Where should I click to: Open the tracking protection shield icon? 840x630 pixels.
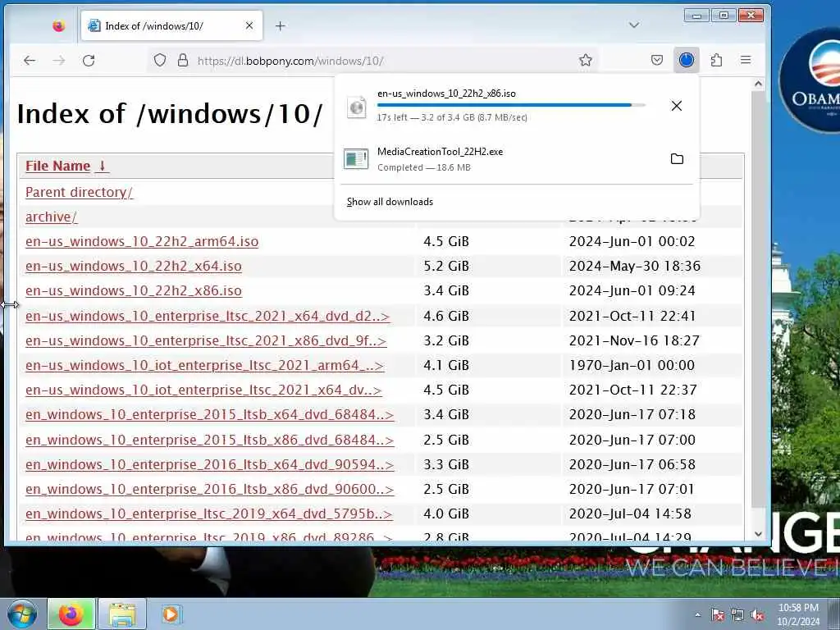tap(160, 61)
